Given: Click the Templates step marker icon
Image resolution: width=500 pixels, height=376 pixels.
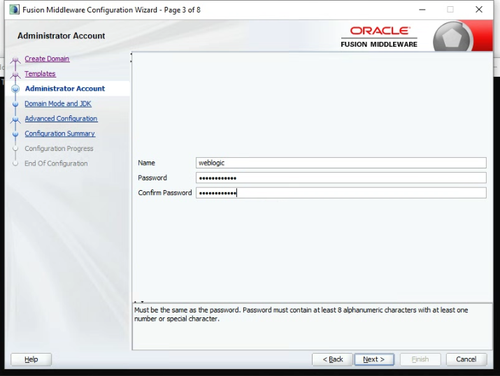Looking at the screenshot, I should 15,75.
